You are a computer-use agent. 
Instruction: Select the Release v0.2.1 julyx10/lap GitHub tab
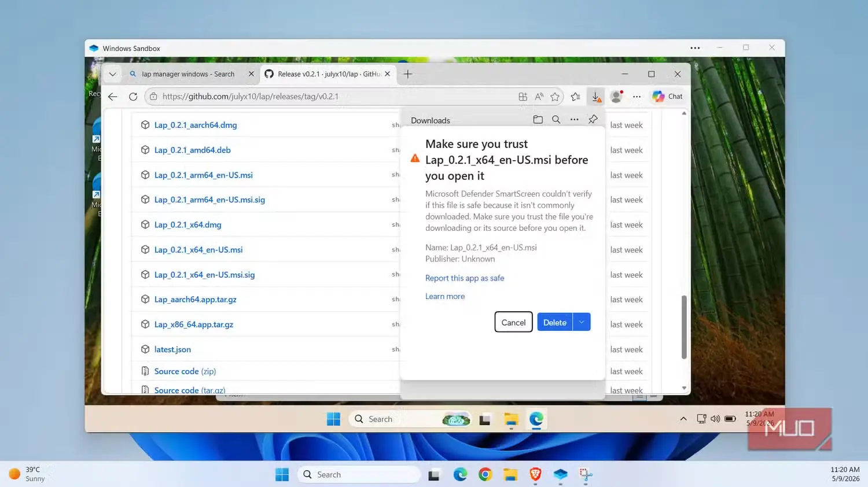(329, 74)
